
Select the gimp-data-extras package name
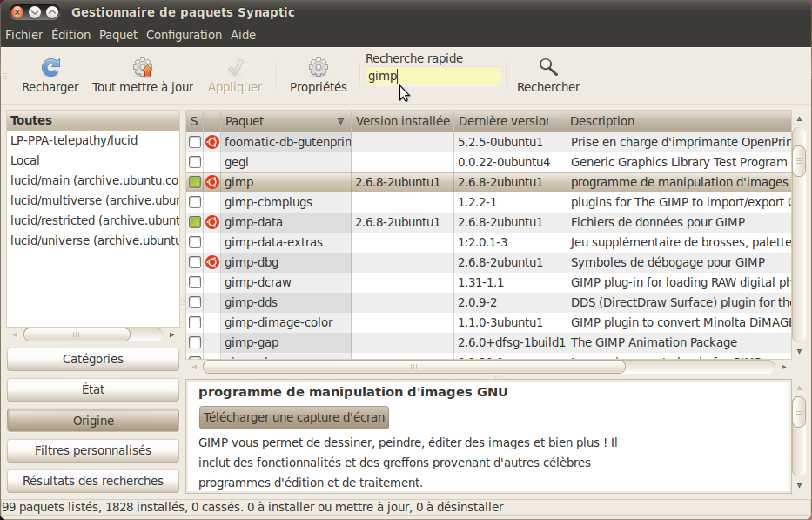[x=273, y=242]
